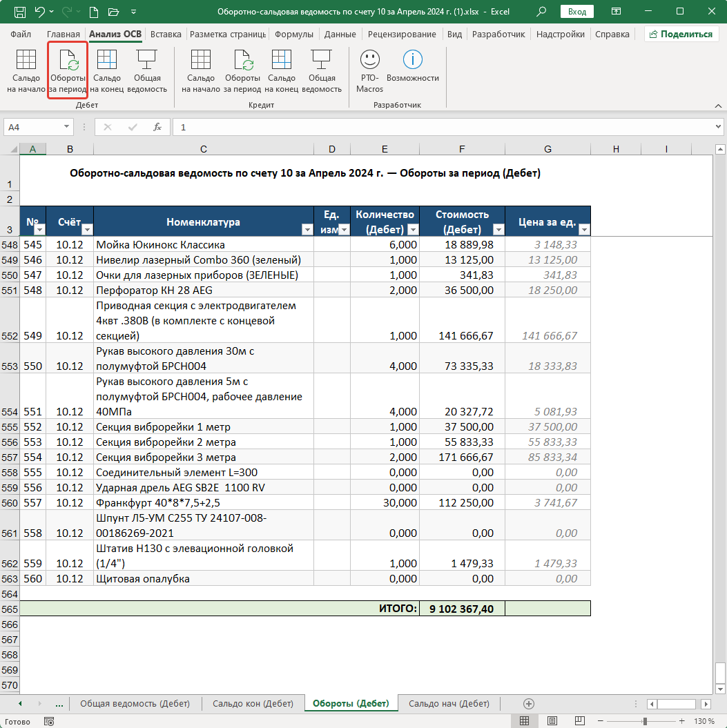Open the Номенклатура column filter dropdown
727x728 pixels.
(x=307, y=229)
